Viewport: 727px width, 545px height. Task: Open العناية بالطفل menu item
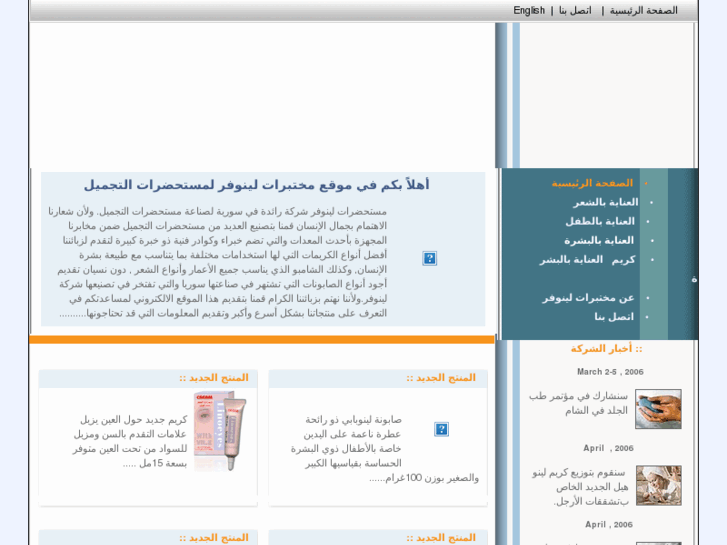point(600,221)
